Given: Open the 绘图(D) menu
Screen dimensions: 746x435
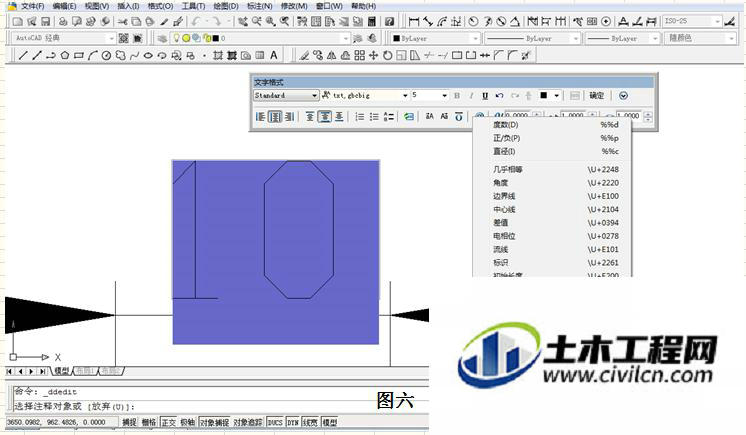Looking at the screenshot, I should pyautogui.click(x=226, y=6).
